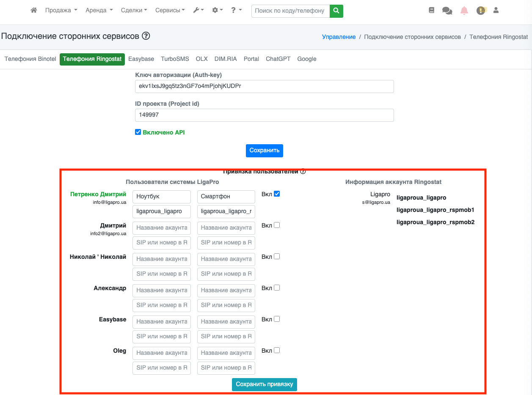
Task: Open the wrench tools menu
Action: click(x=198, y=10)
